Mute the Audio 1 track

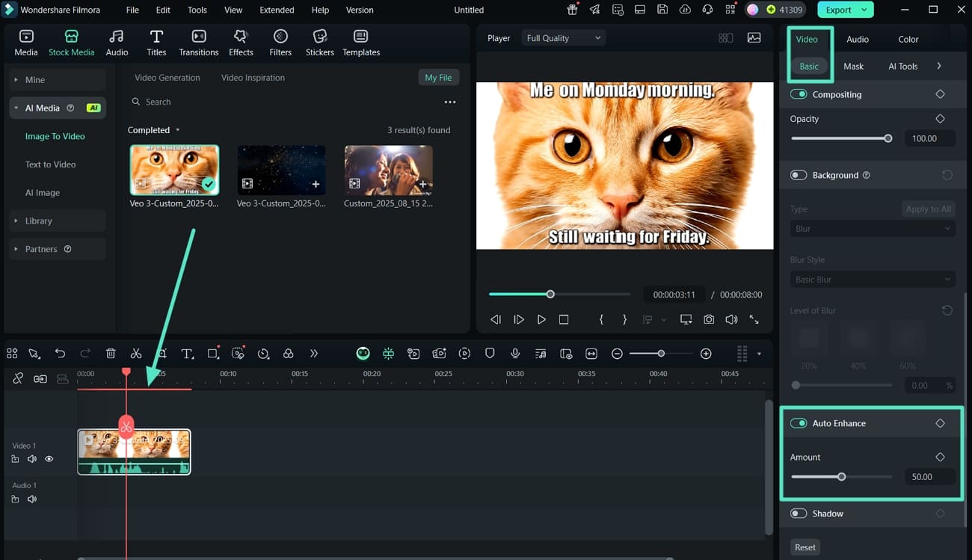[x=32, y=499]
